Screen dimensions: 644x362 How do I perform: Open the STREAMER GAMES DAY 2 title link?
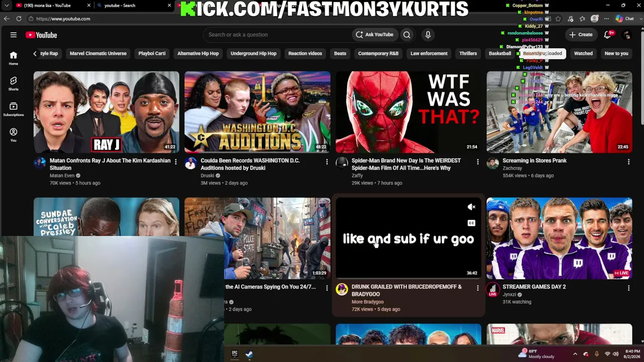click(534, 287)
